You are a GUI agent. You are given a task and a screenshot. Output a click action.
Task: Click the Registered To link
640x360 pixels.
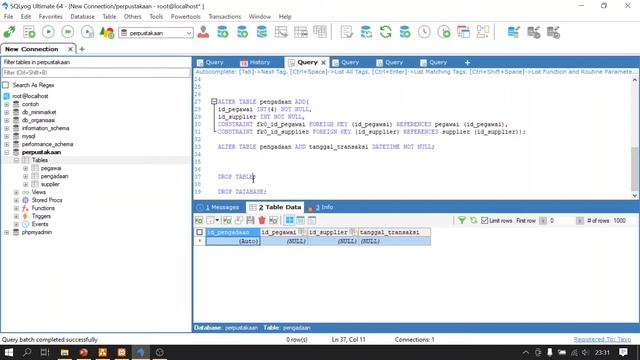pos(602,340)
